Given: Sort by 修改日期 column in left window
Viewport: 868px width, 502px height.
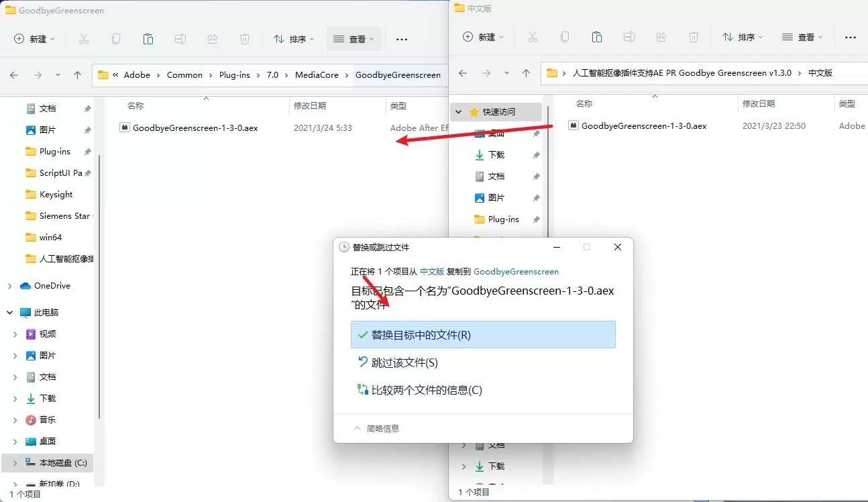Looking at the screenshot, I should pyautogui.click(x=310, y=106).
